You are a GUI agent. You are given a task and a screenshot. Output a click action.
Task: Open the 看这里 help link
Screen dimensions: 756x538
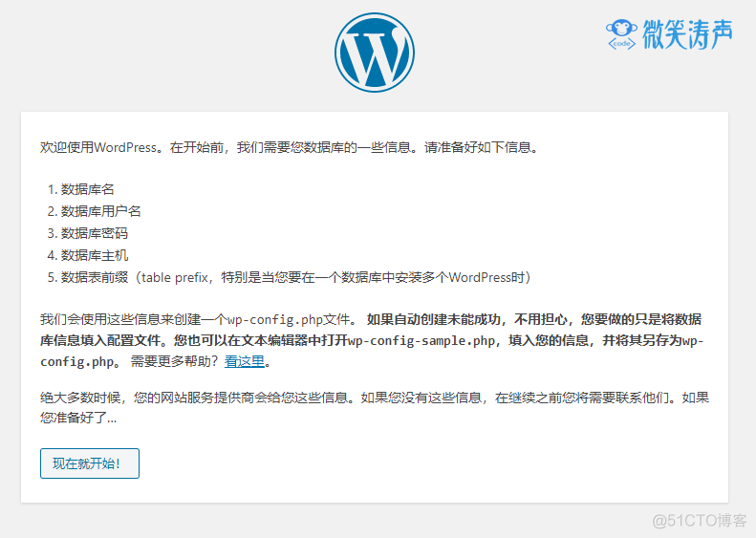(245, 361)
